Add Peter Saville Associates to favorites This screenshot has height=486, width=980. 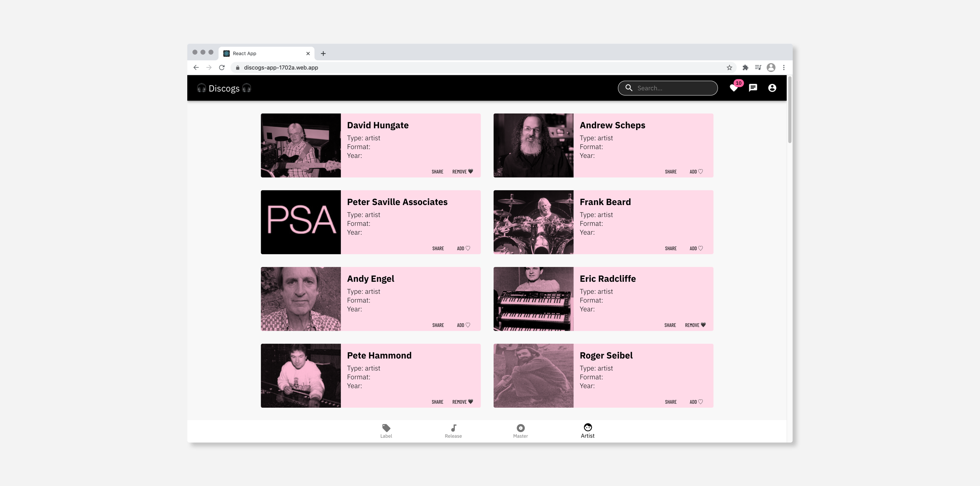[x=463, y=248]
